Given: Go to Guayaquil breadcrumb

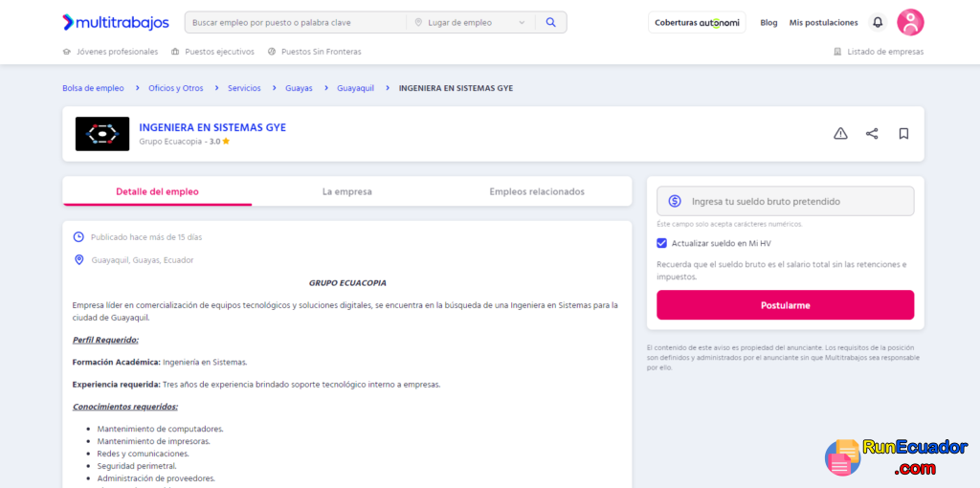Looking at the screenshot, I should [x=356, y=88].
